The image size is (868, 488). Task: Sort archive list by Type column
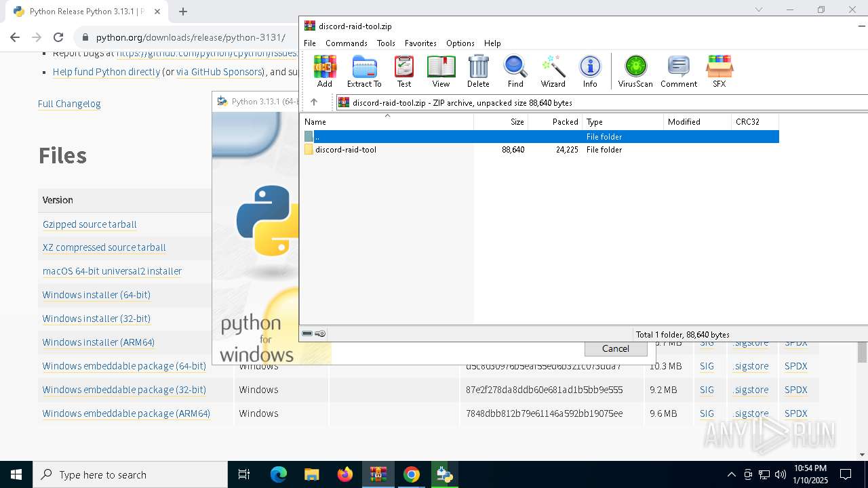[x=623, y=122]
